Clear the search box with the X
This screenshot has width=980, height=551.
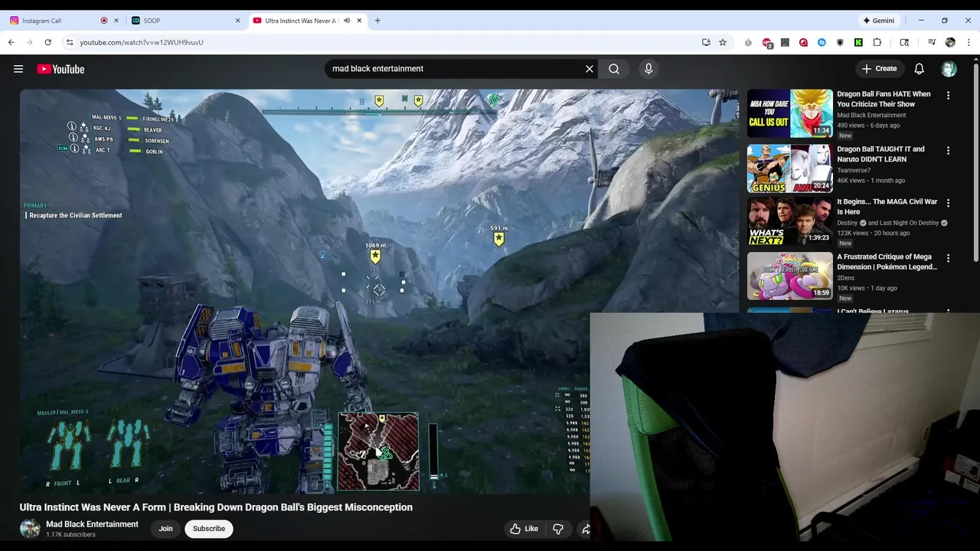click(590, 69)
